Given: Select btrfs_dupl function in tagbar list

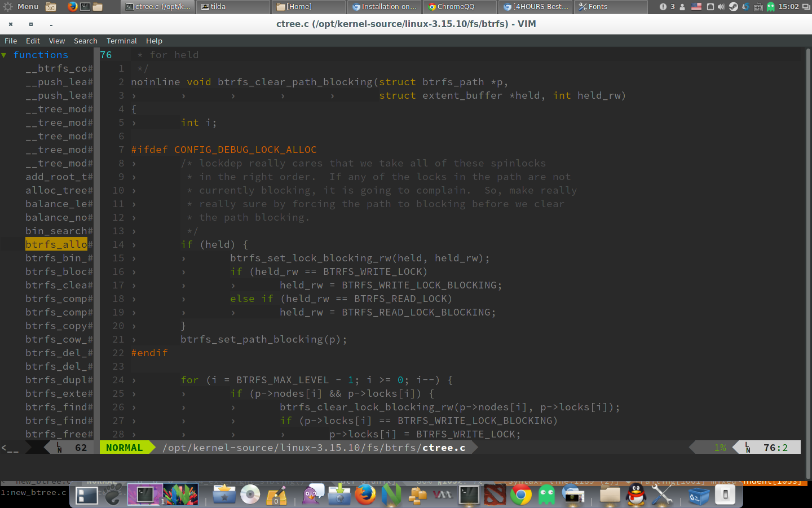Looking at the screenshot, I should click(56, 380).
